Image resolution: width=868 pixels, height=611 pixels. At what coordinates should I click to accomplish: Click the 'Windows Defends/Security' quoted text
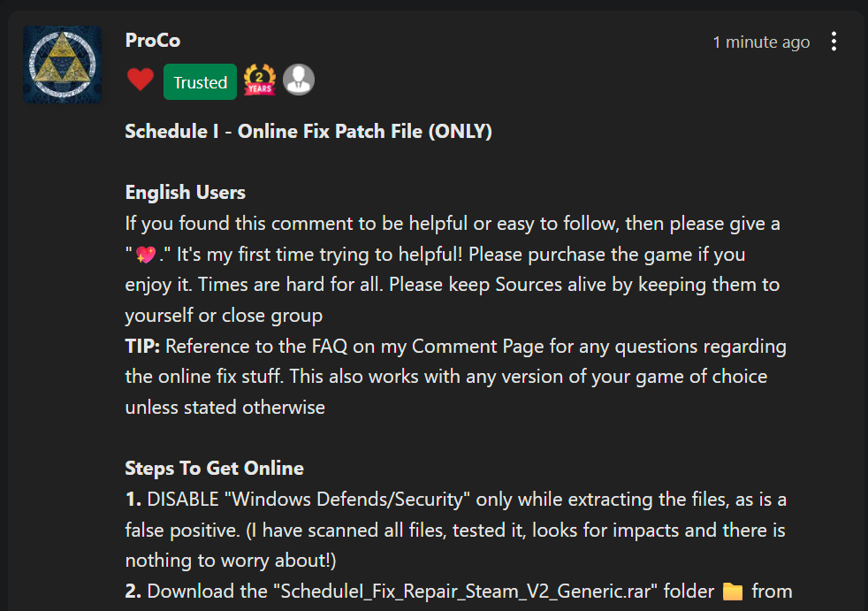pos(347,500)
